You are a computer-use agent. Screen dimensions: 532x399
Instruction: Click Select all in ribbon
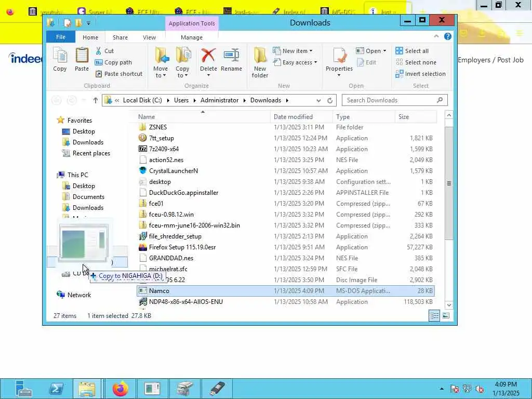[x=412, y=51]
